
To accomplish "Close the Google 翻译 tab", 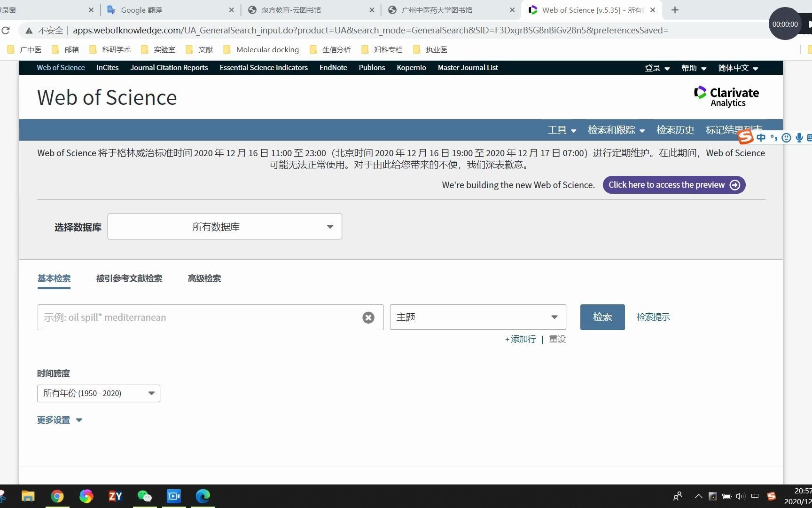I will [x=231, y=10].
